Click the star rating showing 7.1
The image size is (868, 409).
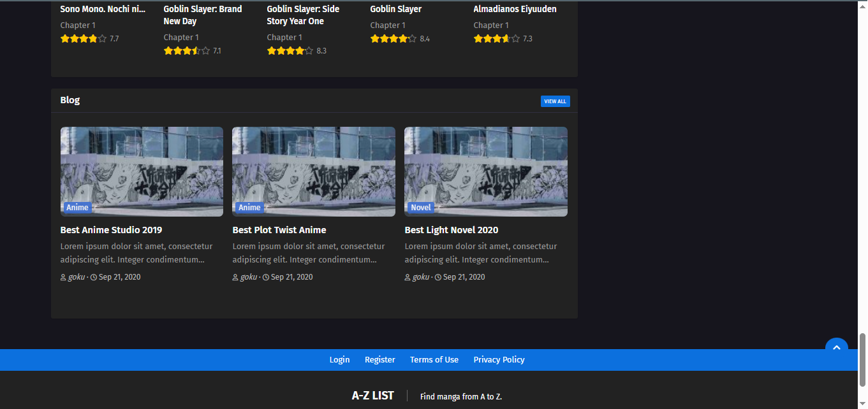point(187,51)
